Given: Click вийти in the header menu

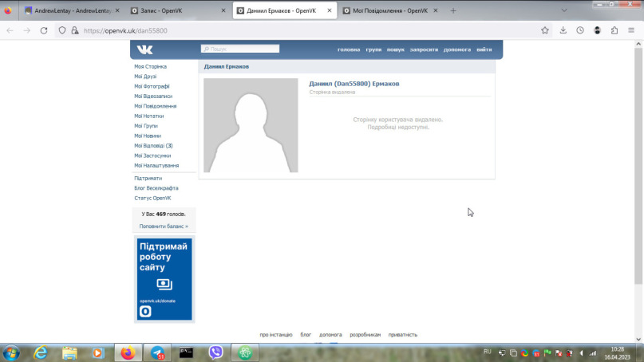Looking at the screenshot, I should tap(484, 49).
